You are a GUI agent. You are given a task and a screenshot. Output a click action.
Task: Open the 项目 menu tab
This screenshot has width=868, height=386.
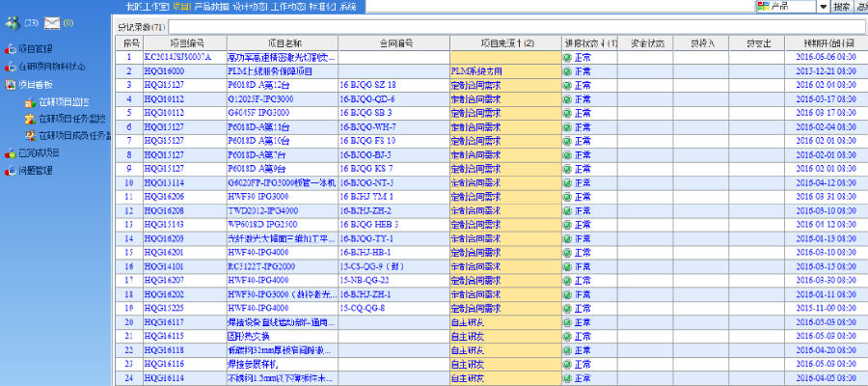(182, 7)
